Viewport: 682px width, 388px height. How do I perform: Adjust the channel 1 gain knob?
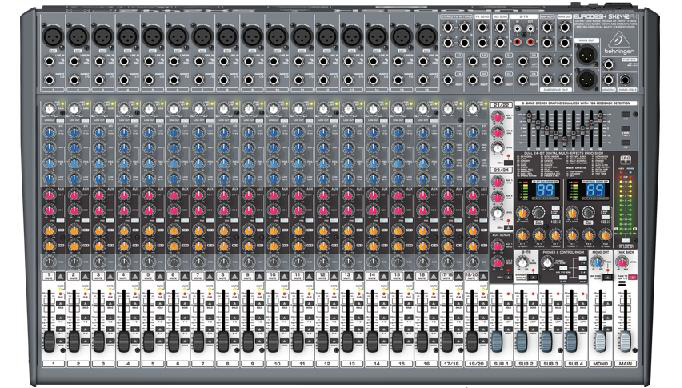pos(50,109)
